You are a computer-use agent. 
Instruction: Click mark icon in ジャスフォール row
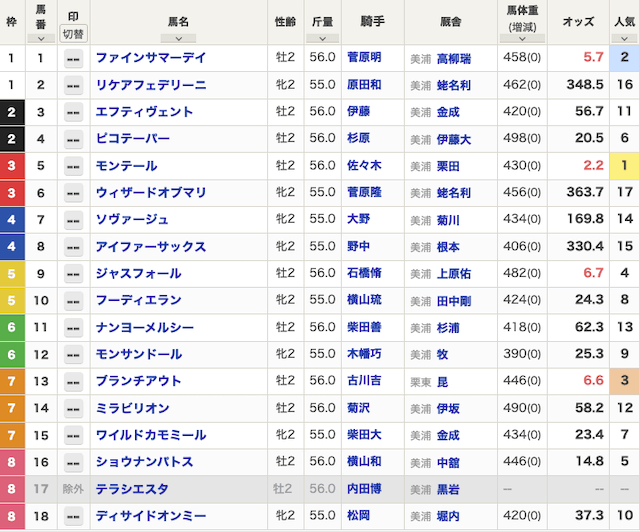[x=73, y=274]
